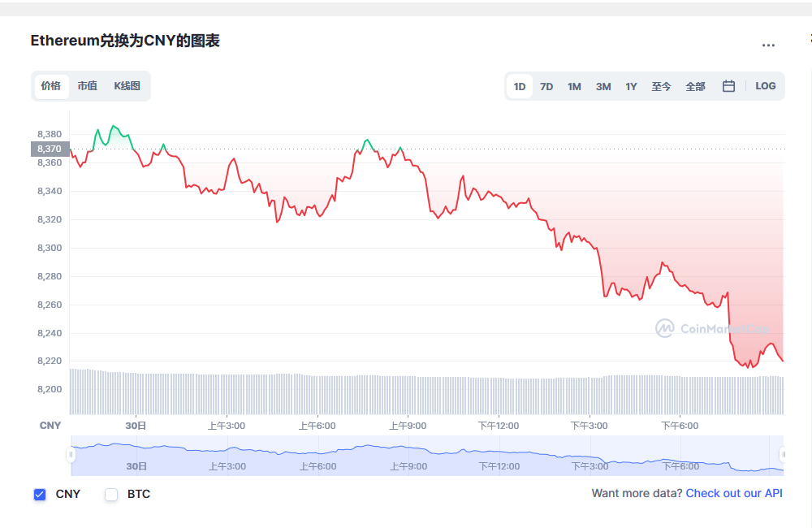Click the 8,300 y-axis price label
Image resolution: width=812 pixels, height=528 pixels.
50,249
